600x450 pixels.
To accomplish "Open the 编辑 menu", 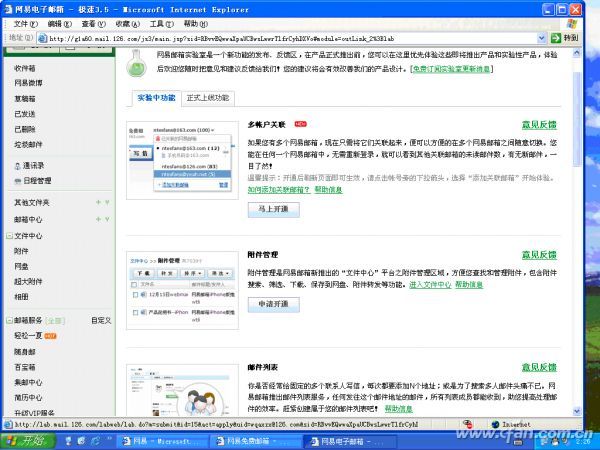I will click(59, 24).
